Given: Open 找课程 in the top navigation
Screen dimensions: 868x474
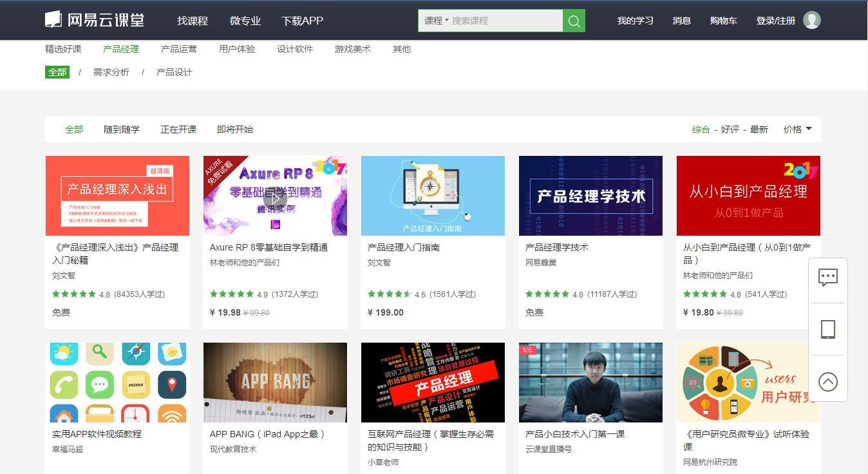Looking at the screenshot, I should [193, 21].
